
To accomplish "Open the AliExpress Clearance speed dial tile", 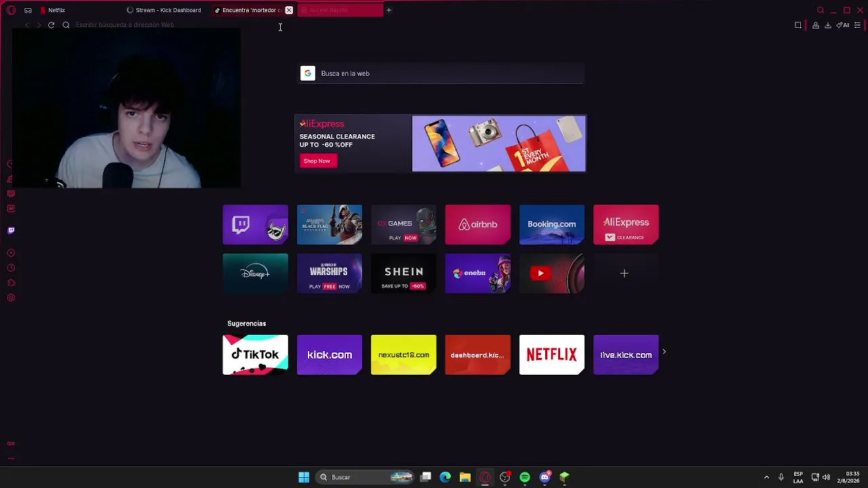I will (x=626, y=224).
